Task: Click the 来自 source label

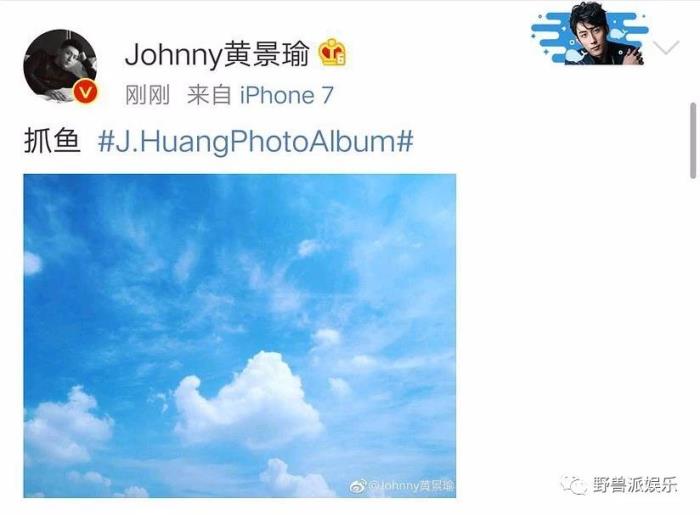Action: coord(209,95)
